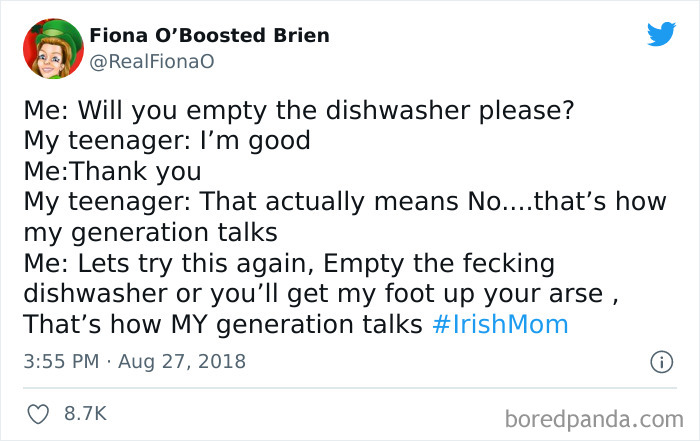Click the boredpanda.com watermark
This screenshot has width=700, height=441.
[594, 420]
